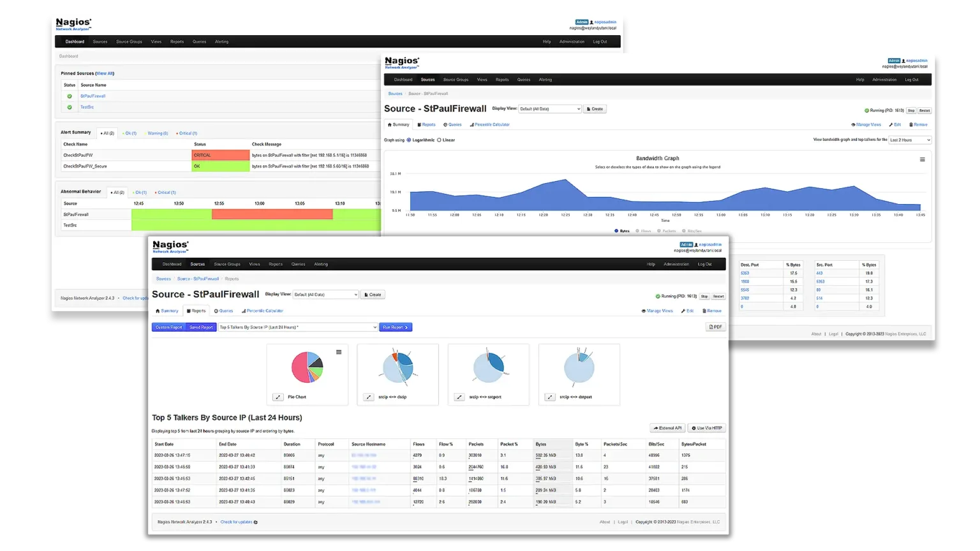This screenshot has width=980, height=551.
Task: Click the green OK status cell
Action: coord(221,166)
